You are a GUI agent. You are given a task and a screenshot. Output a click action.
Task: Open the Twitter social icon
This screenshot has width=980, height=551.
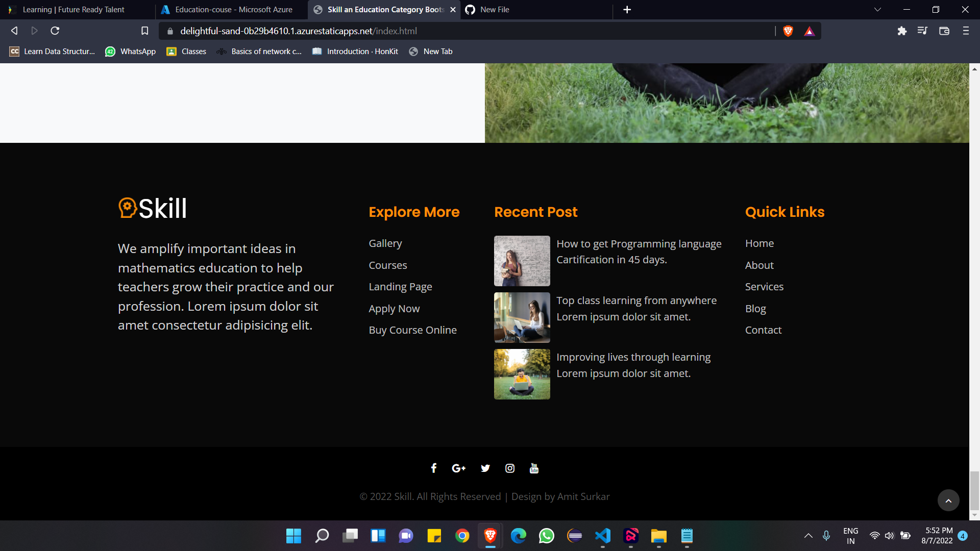(x=485, y=468)
